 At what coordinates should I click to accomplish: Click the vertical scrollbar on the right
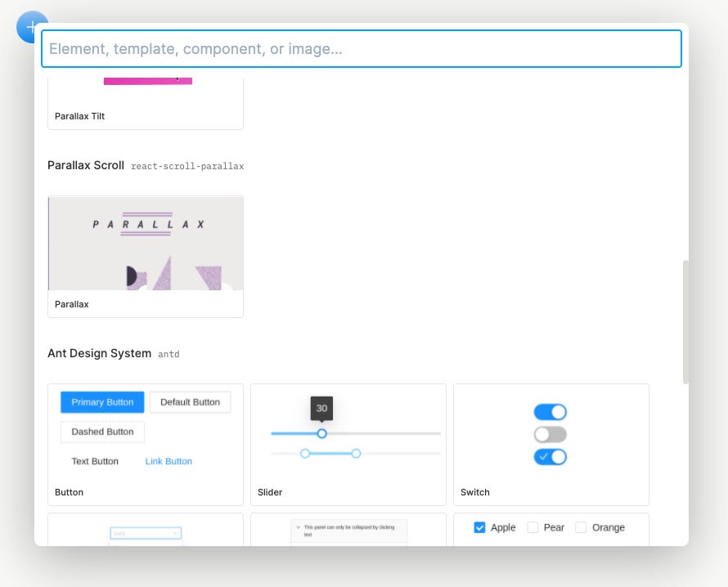[x=686, y=319]
